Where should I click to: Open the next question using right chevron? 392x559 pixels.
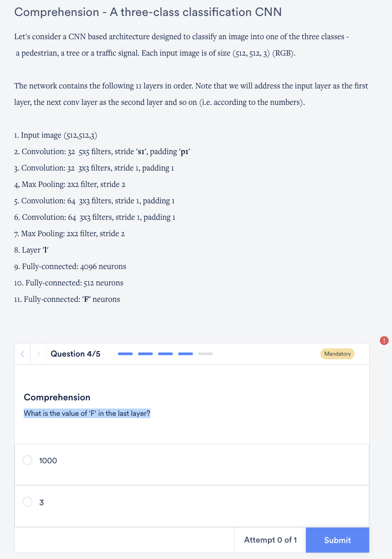click(38, 354)
